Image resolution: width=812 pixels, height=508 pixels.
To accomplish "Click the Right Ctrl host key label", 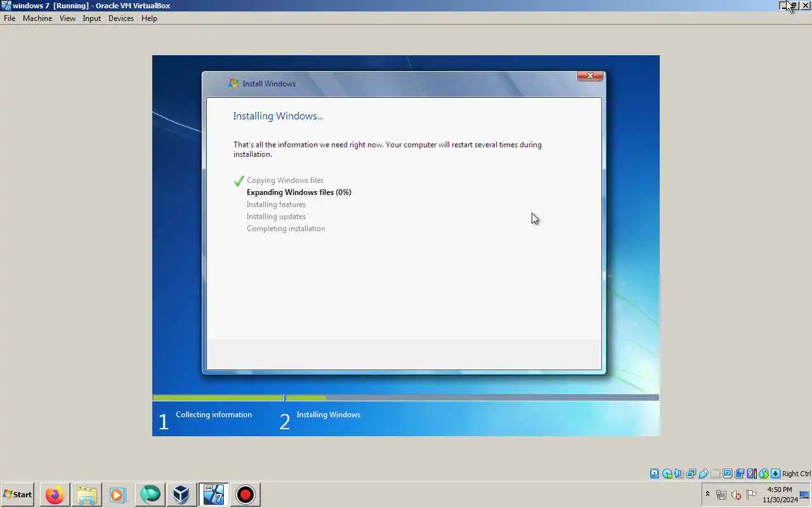I will click(x=796, y=474).
